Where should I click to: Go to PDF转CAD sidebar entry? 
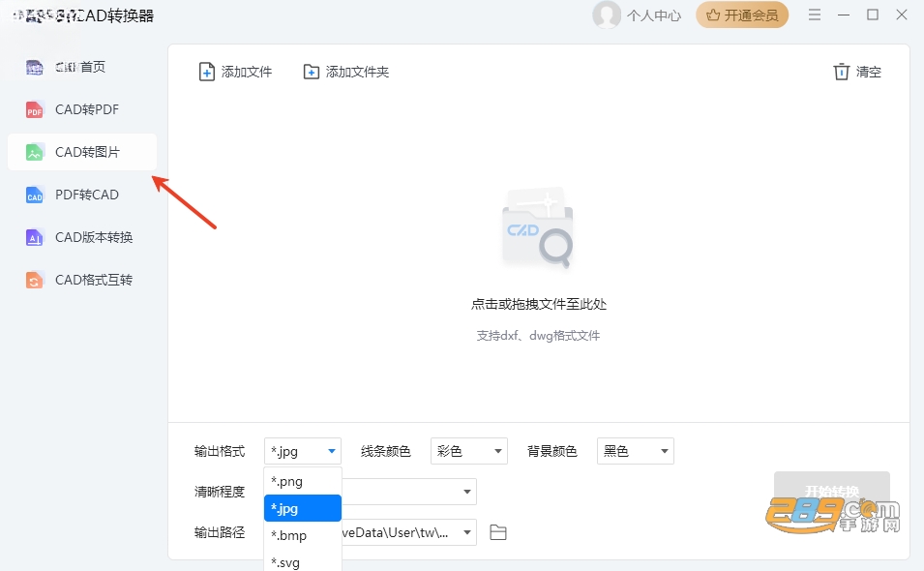point(82,195)
